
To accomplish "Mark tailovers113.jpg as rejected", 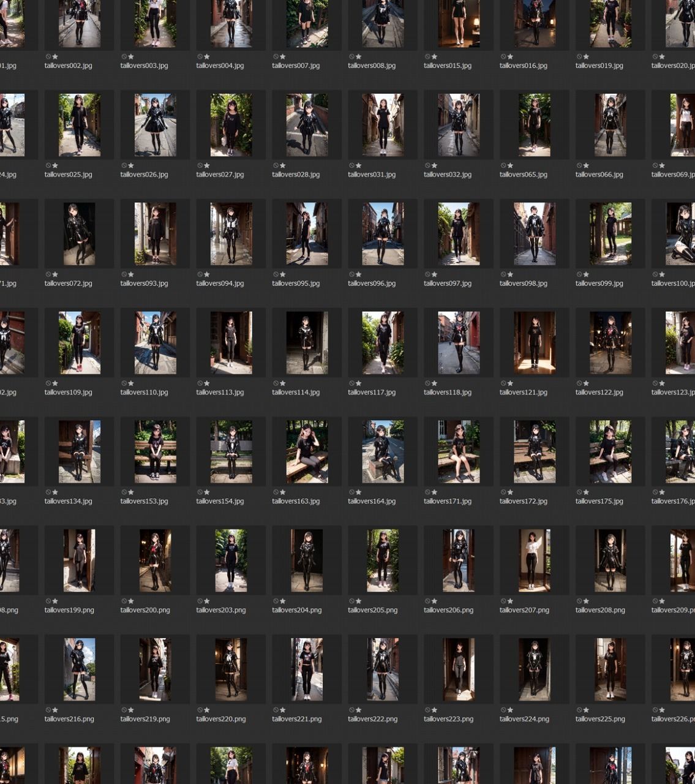I will [200, 383].
